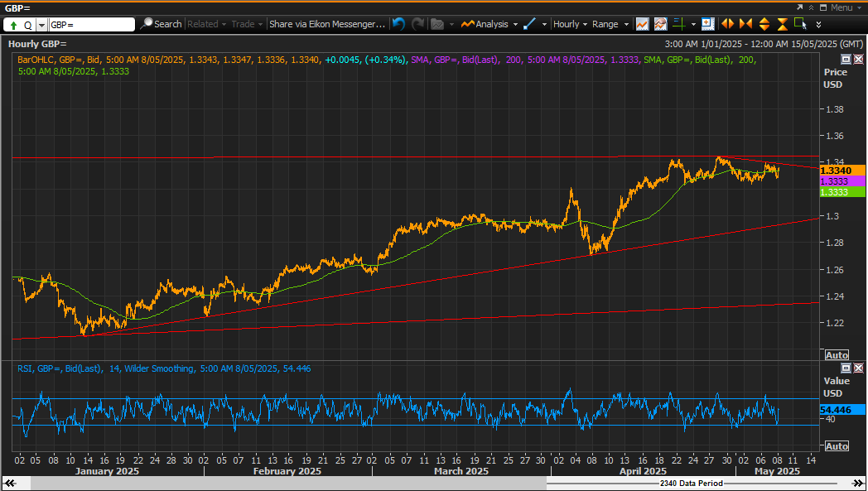Viewport: 868px width, 491px height.
Task: Click the horizontal time scrollbar thumb
Action: pyautogui.click(x=288, y=484)
